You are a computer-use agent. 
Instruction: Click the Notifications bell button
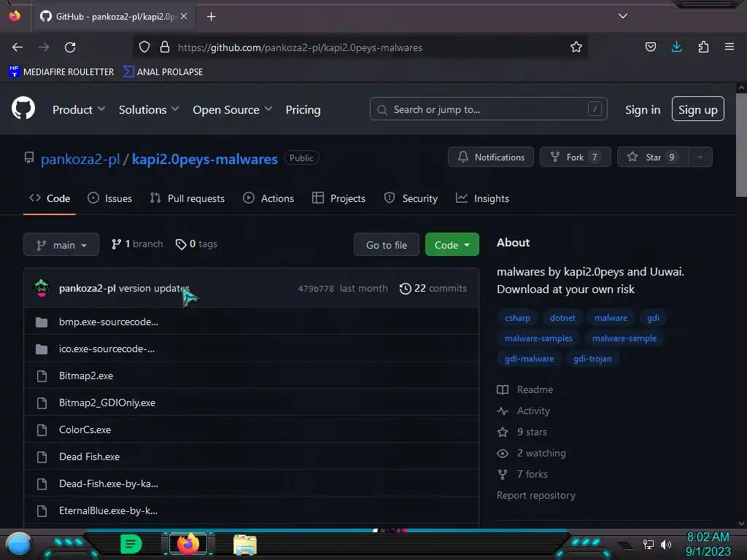tap(490, 157)
